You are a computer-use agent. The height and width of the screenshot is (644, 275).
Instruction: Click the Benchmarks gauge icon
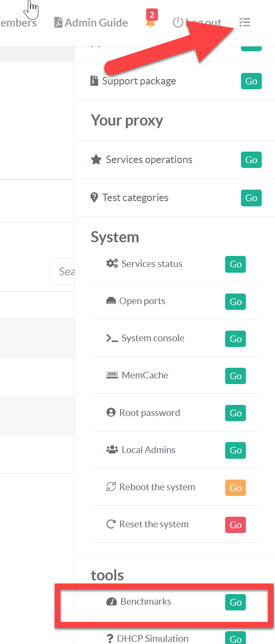[x=112, y=602]
